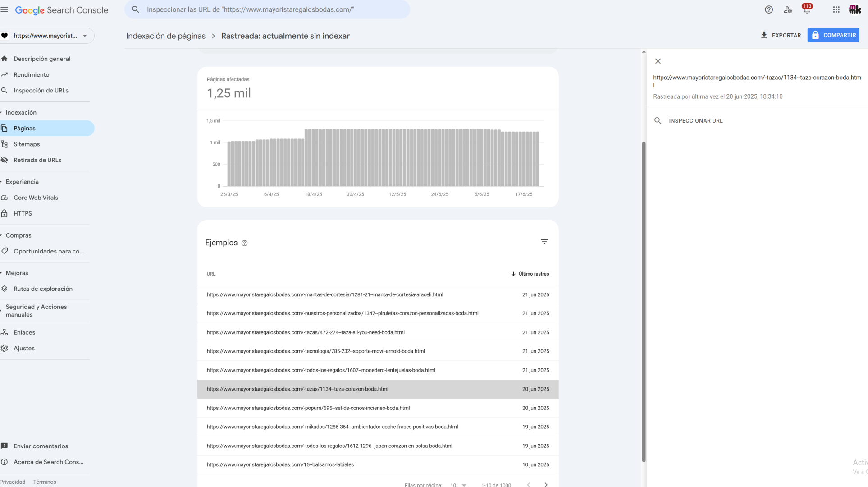The image size is (868, 487).
Task: Open Acerca de Search Console
Action: [x=48, y=462]
